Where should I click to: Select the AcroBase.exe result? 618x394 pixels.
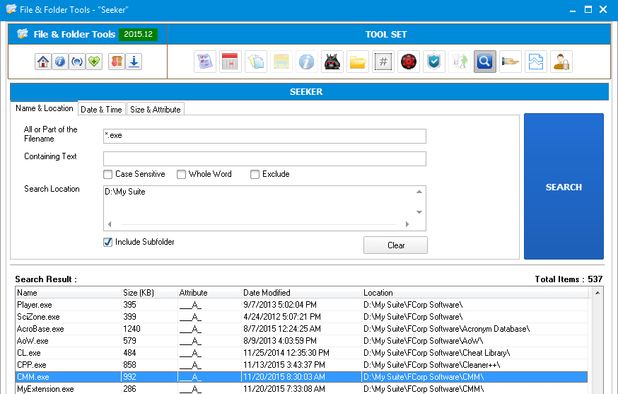(302, 329)
